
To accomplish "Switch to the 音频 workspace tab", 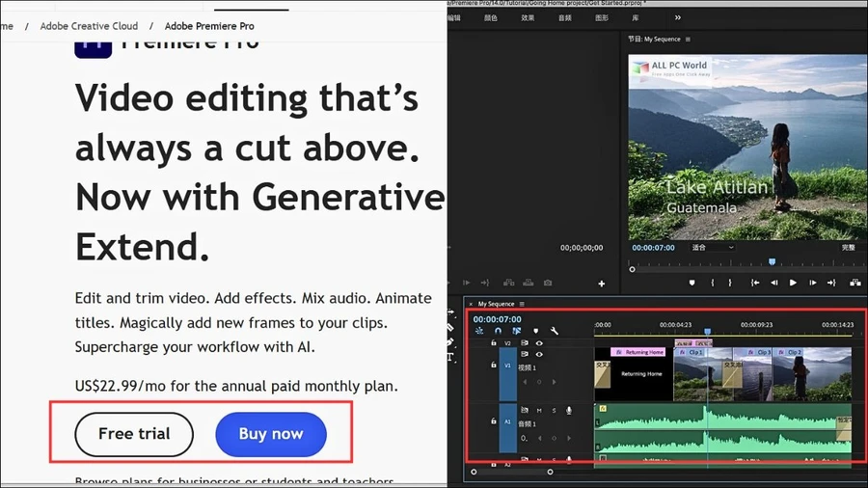I will point(564,17).
